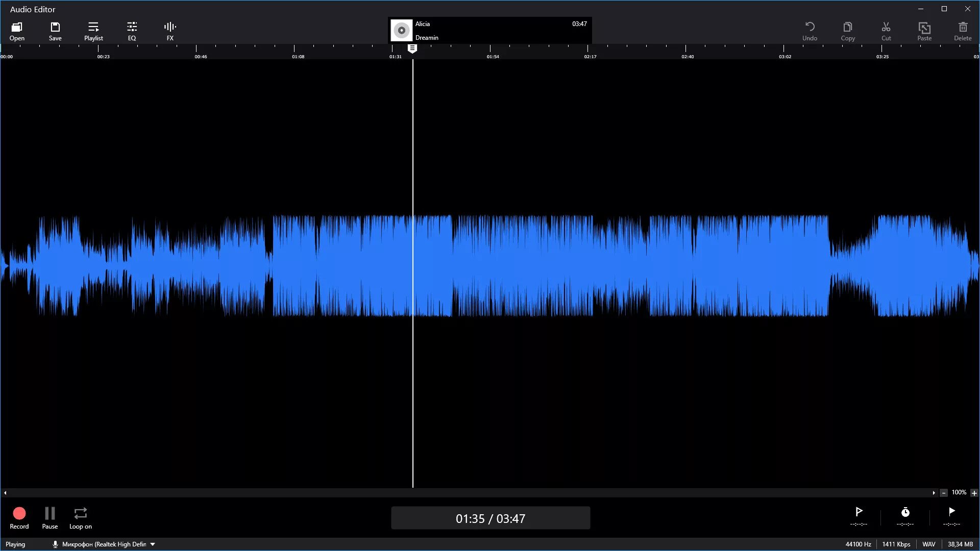
Task: Drag the 01:31 timeline playhead marker
Action: click(412, 48)
